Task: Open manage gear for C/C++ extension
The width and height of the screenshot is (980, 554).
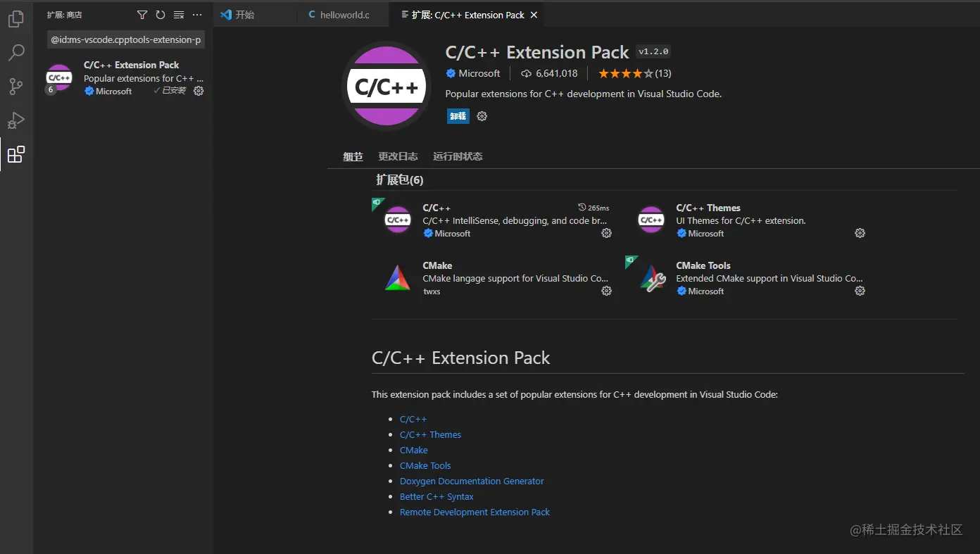Action: (x=606, y=233)
